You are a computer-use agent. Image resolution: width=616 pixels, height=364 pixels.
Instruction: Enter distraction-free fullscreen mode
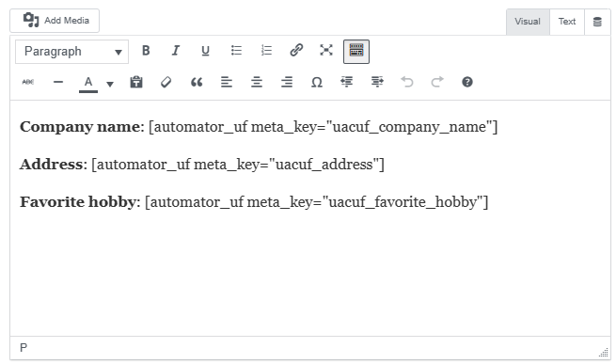coord(326,51)
